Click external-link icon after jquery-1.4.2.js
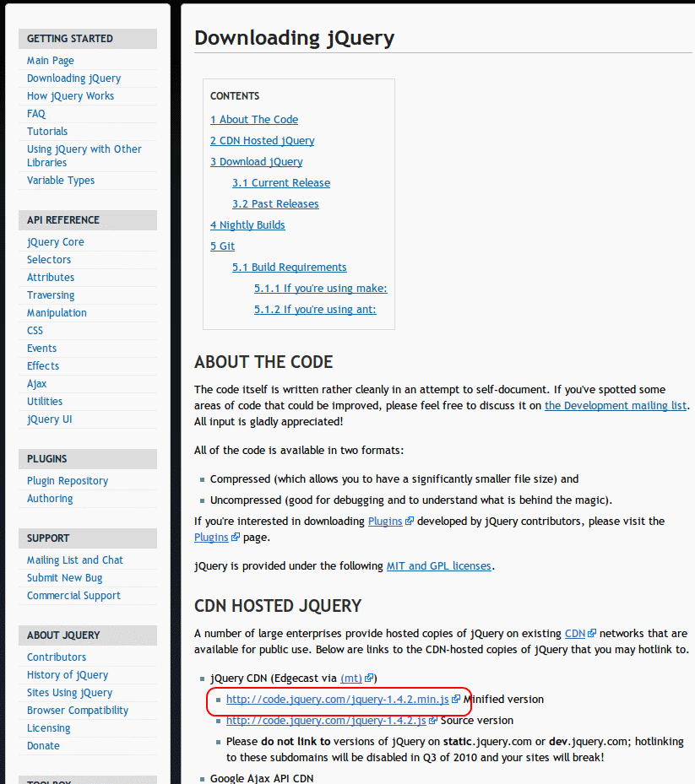 pos(433,720)
